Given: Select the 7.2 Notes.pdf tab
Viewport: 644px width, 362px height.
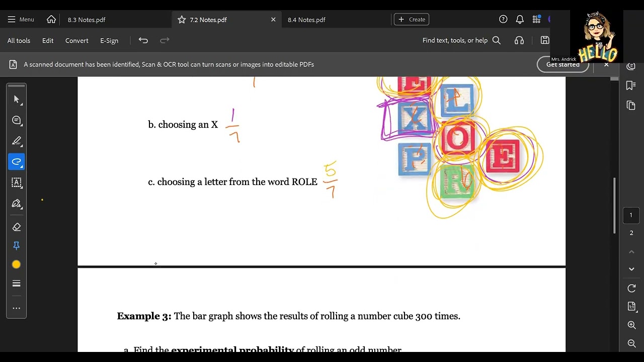Looking at the screenshot, I should point(208,20).
